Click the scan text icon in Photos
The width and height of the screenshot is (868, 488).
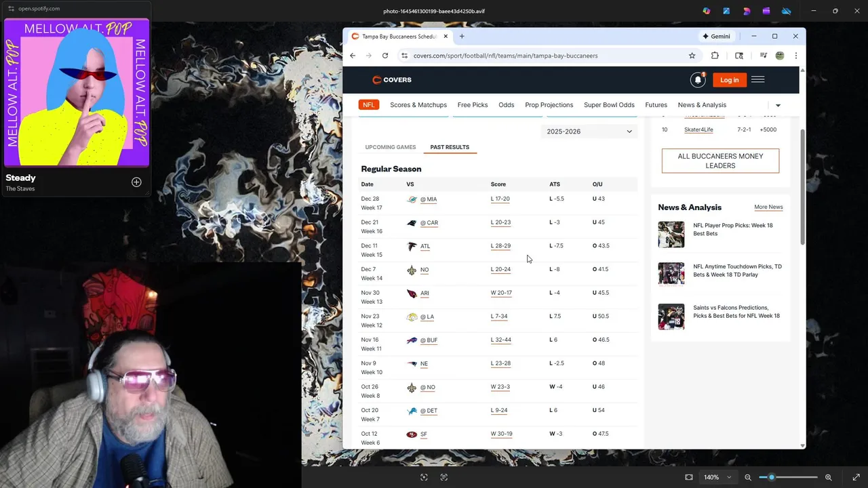tap(444, 477)
